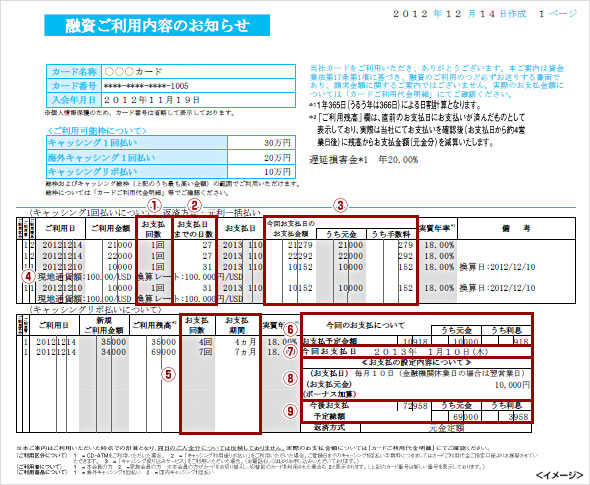The height and width of the screenshot is (485, 590).
Task: Click the (お支払日) 毎月10日 line
Action: pyautogui.click(x=417, y=374)
